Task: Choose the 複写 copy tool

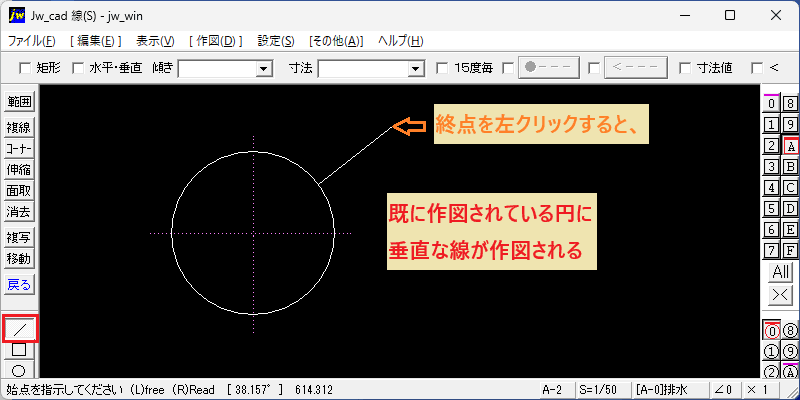Action: 19,238
